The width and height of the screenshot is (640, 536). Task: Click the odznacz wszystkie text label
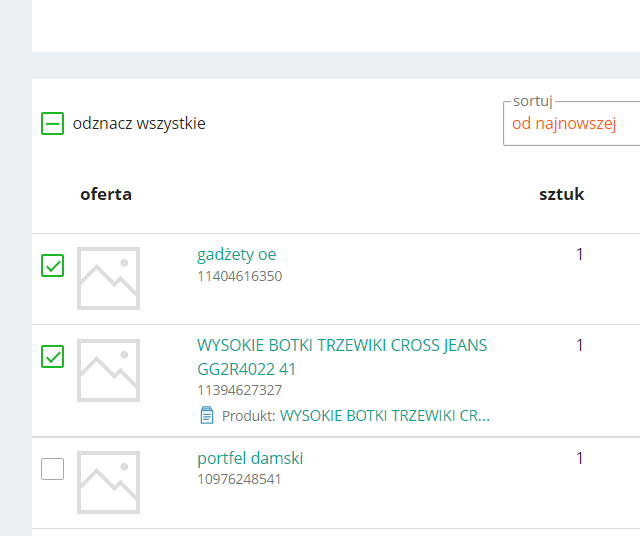click(139, 124)
